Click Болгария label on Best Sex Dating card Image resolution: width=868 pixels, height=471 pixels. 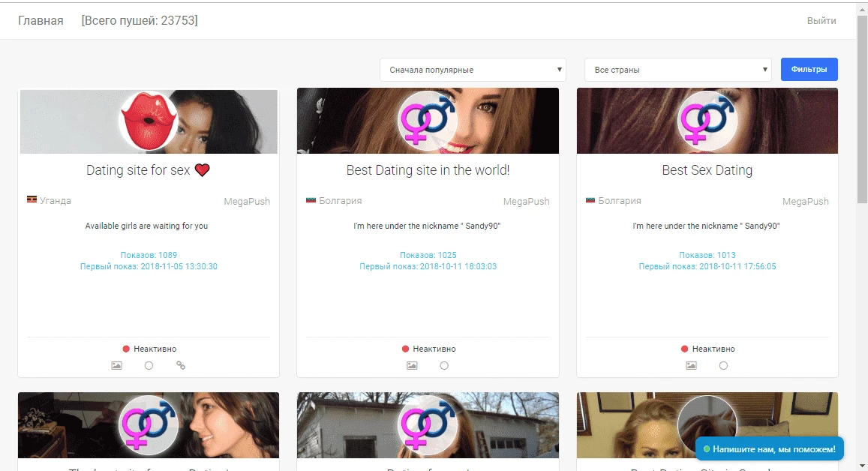[620, 200]
